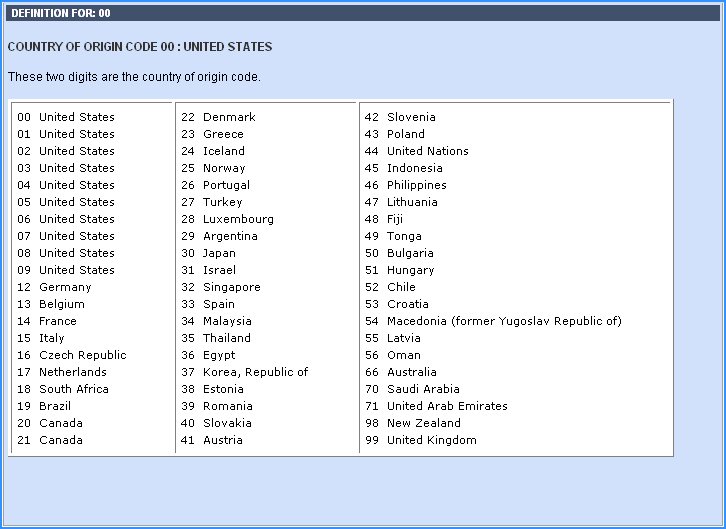The width and height of the screenshot is (726, 529).
Task: Click the sentence "These two digits are the country of origin code."
Action: pyautogui.click(x=134, y=76)
